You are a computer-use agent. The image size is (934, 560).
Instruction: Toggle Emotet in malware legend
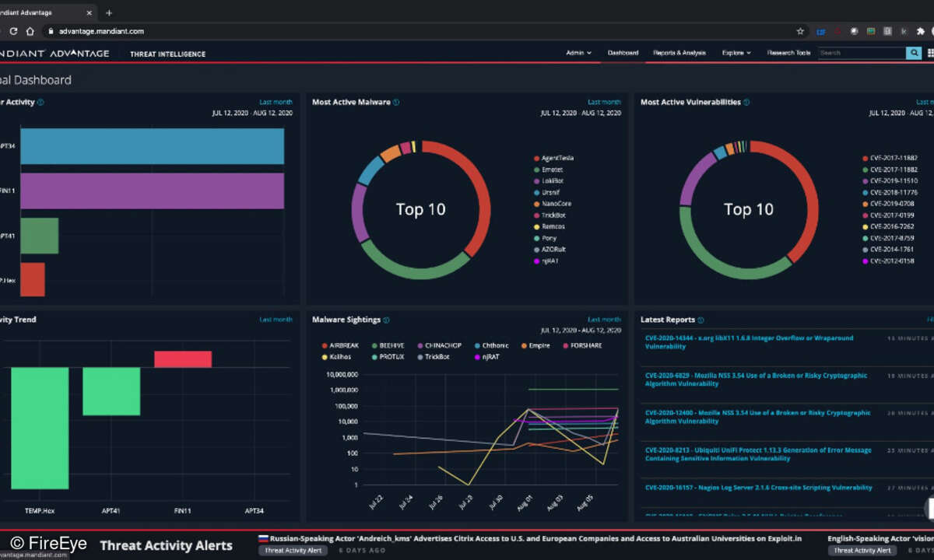(x=548, y=170)
